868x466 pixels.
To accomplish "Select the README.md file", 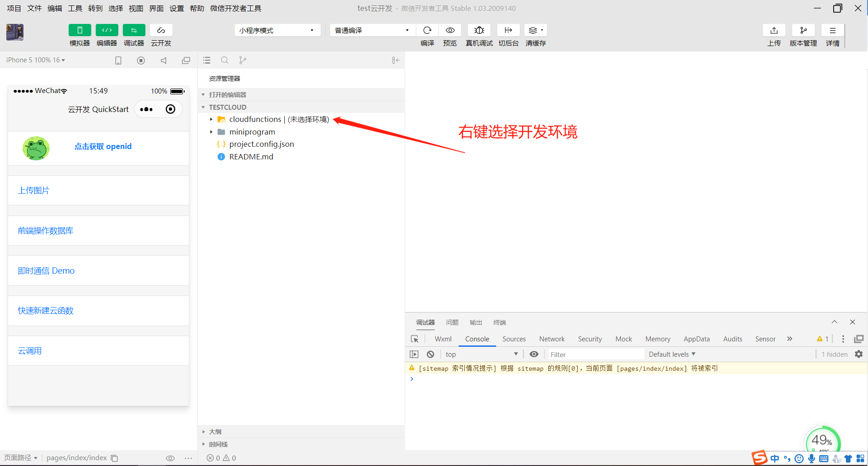I will [251, 157].
